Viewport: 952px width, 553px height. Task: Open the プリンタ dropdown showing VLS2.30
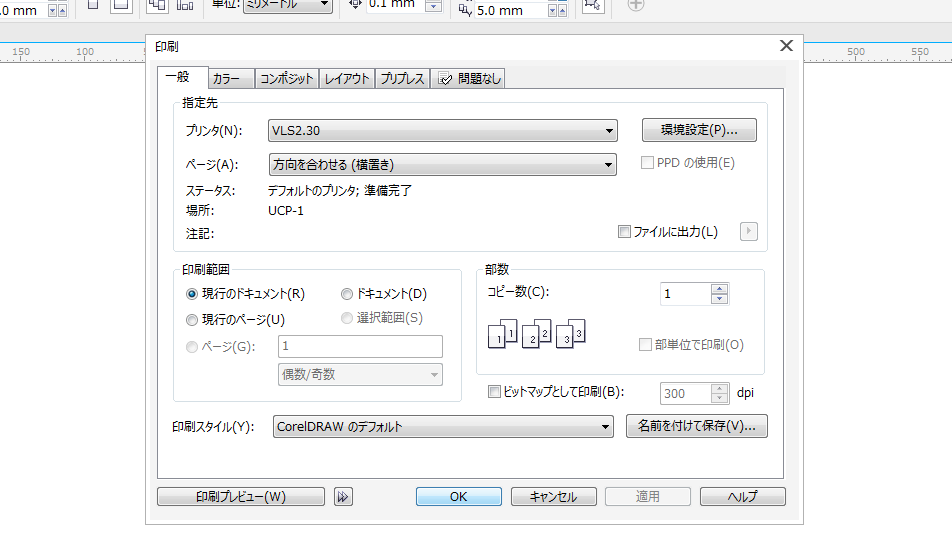pyautogui.click(x=442, y=130)
